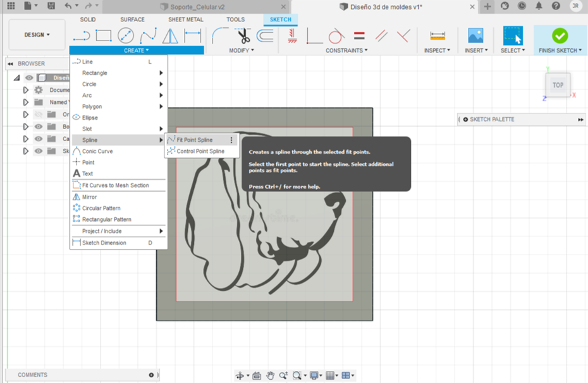Switch to the SURFACE tab
The image size is (588, 383).
tap(132, 20)
